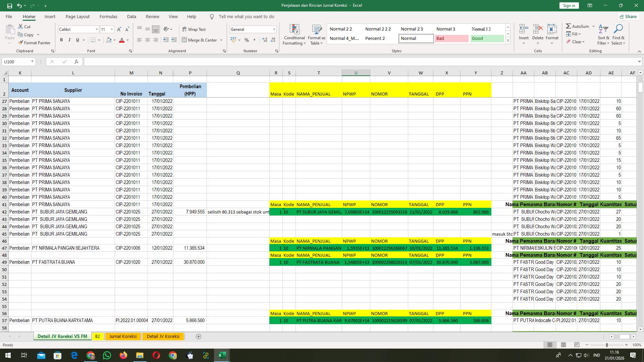Open the Format Painter tool
This screenshot has height=362, width=644.
pyautogui.click(x=35, y=43)
